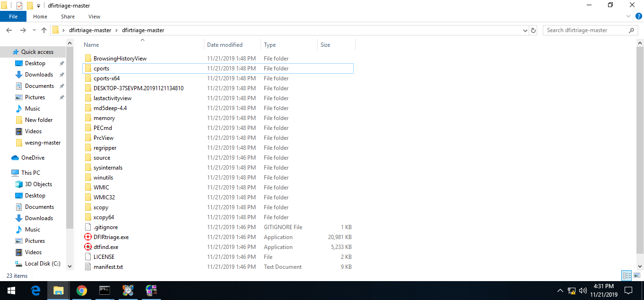
Task: Unpin Downloads from Quick access
Action: [x=61, y=74]
